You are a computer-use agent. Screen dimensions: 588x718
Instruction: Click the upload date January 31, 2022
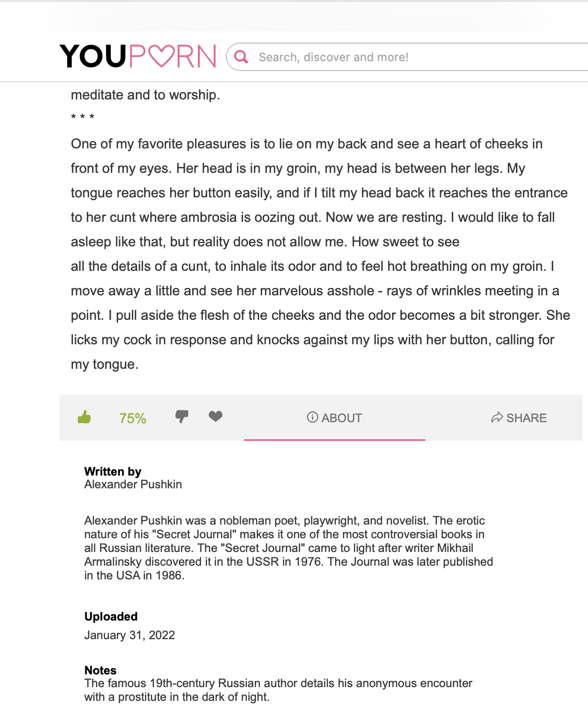point(129,635)
